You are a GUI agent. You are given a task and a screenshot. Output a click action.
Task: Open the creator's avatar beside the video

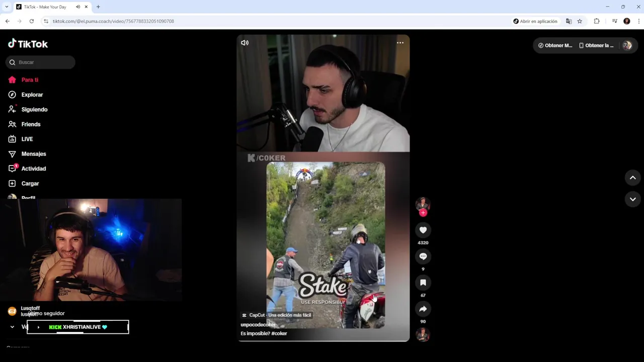coord(423,204)
